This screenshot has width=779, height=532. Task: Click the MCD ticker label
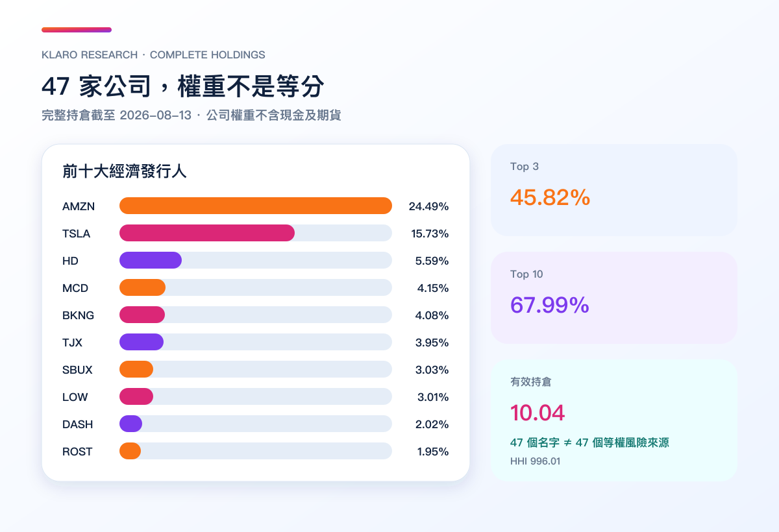[75, 288]
